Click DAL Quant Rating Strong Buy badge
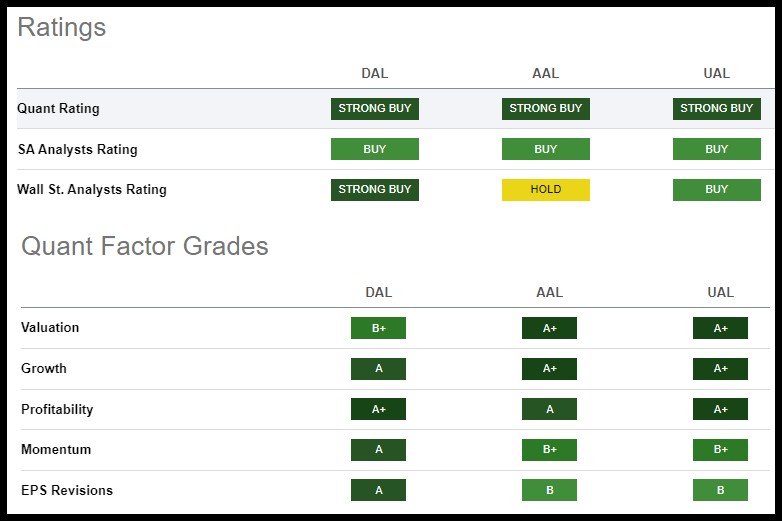This screenshot has height=521, width=782. pyautogui.click(x=374, y=108)
